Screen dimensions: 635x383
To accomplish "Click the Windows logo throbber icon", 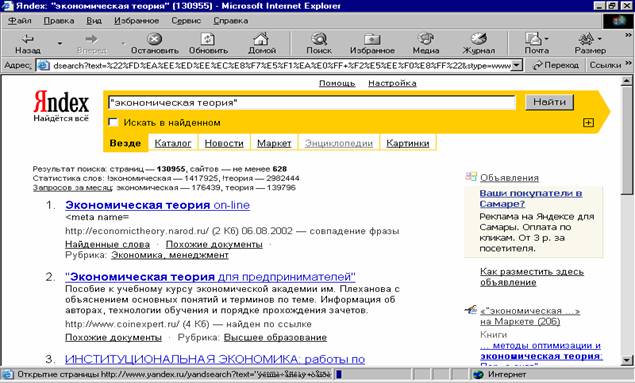I will [617, 21].
